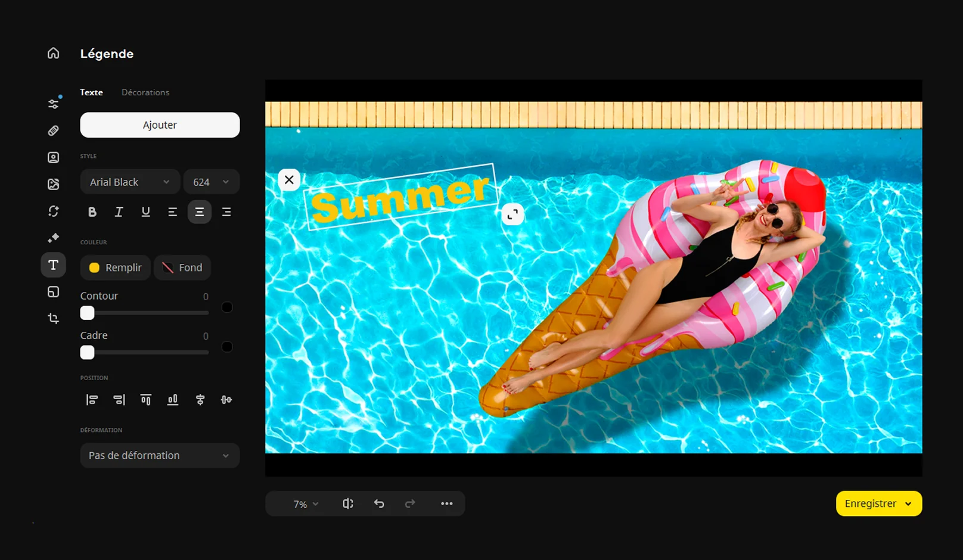The image size is (963, 560).
Task: Toggle italic formatting
Action: 119,212
